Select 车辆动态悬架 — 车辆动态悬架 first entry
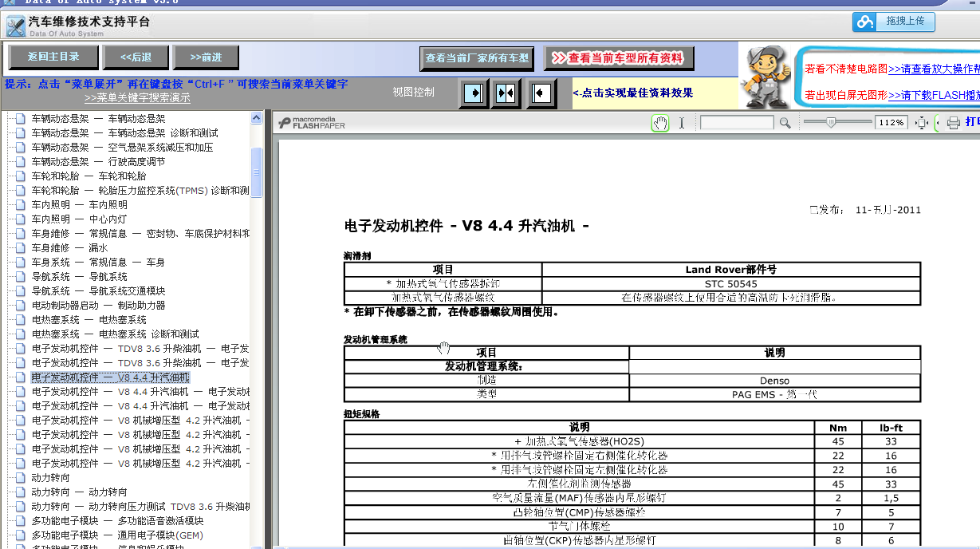980x549 pixels. (99, 119)
